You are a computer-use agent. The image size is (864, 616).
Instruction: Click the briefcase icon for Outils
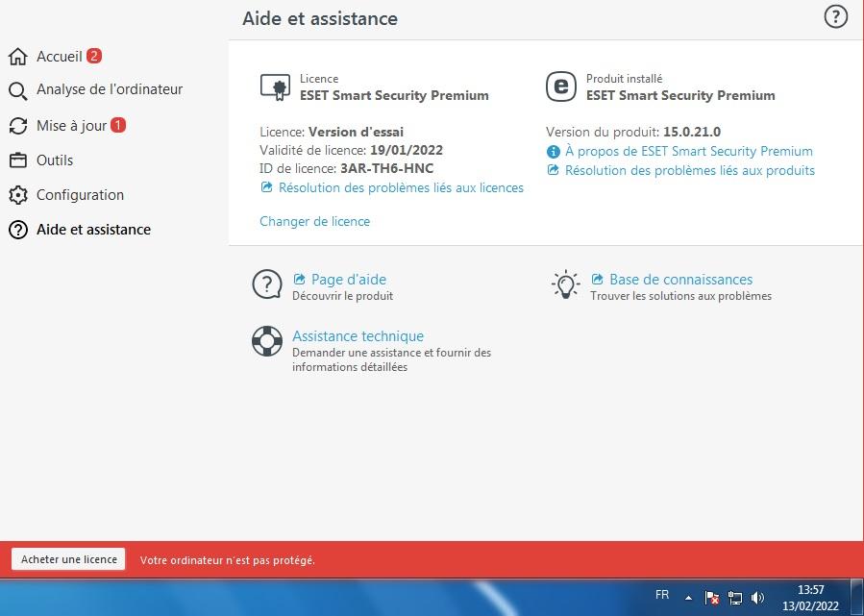coord(18,160)
